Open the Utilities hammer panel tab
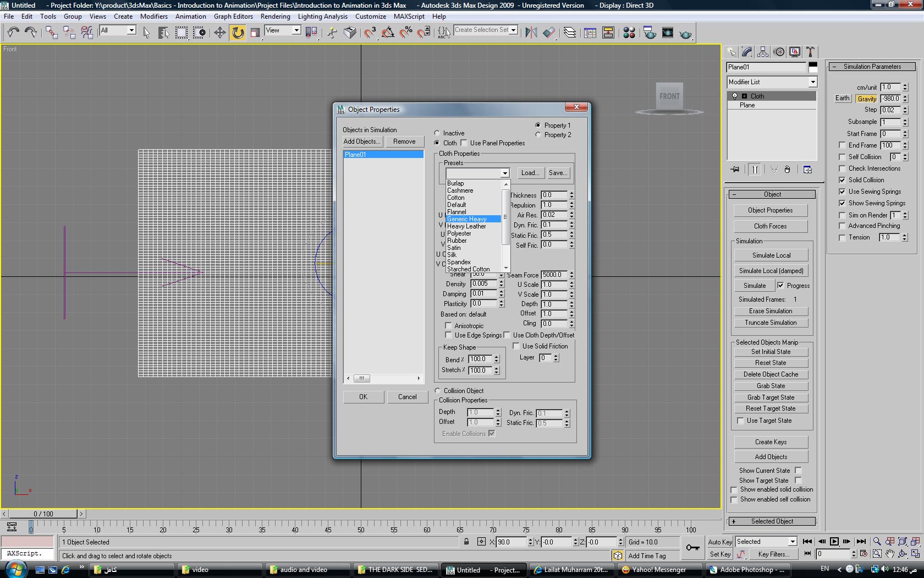The image size is (924, 578). (810, 52)
